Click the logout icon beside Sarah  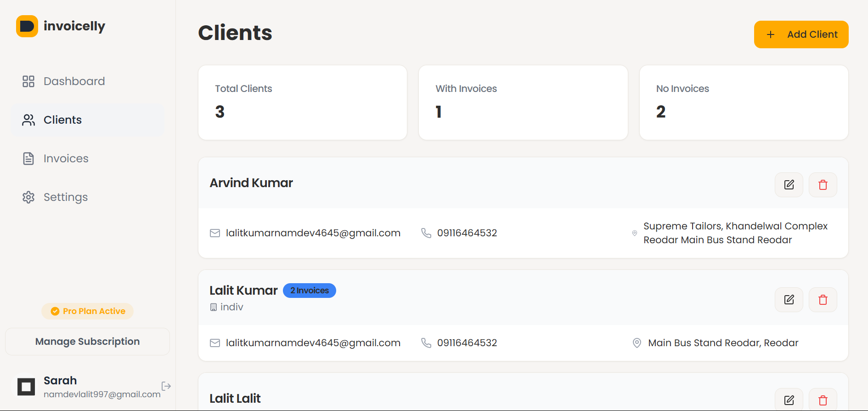click(x=166, y=386)
